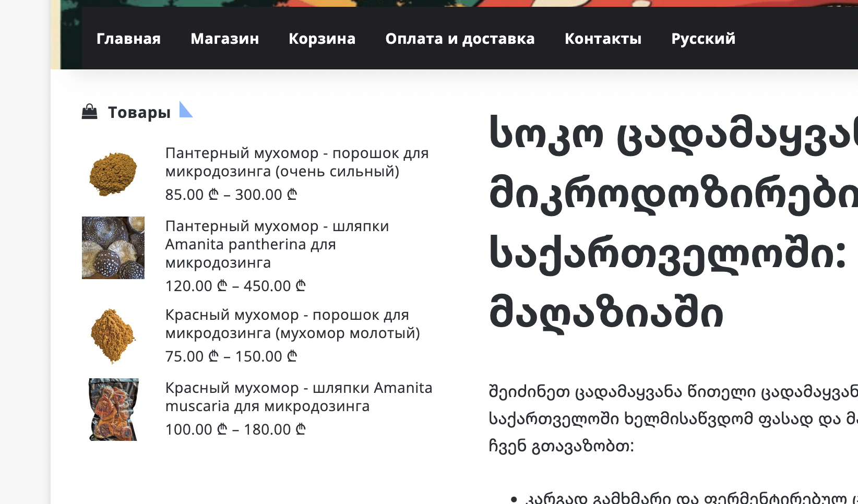Click the Товары widget heading
858x504 pixels.
(139, 112)
